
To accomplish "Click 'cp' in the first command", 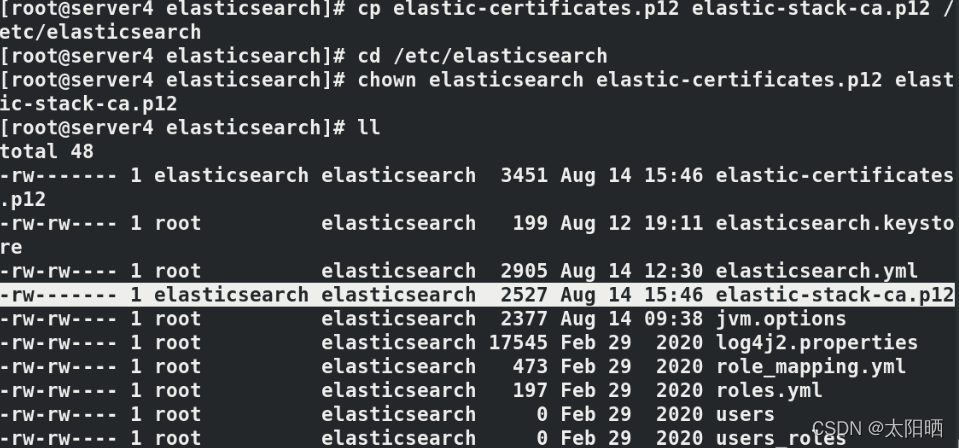I will click(369, 8).
